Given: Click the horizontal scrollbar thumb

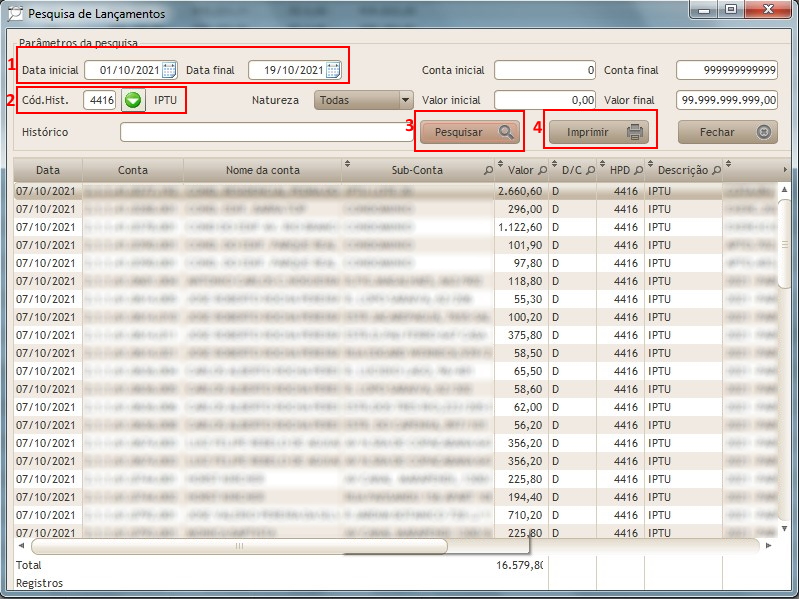Looking at the screenshot, I should coord(239,547).
